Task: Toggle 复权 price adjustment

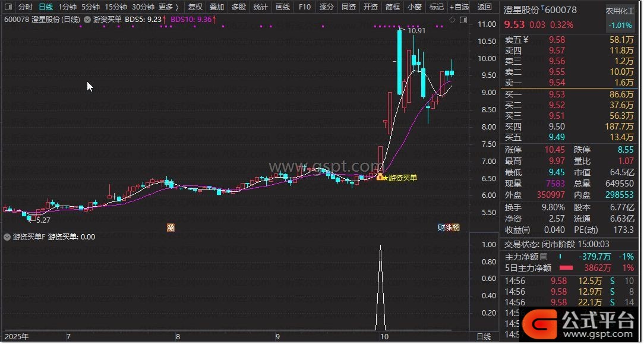Action: [195, 7]
